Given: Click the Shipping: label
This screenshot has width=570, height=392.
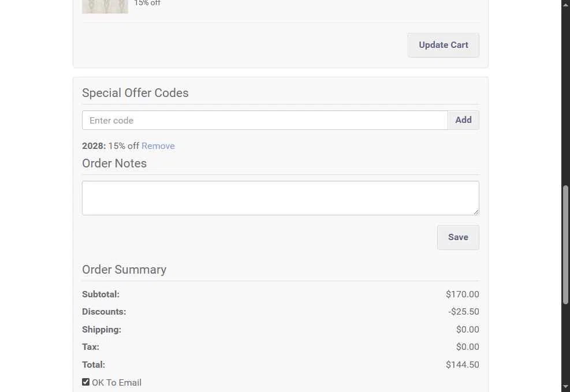Looking at the screenshot, I should point(102,330).
